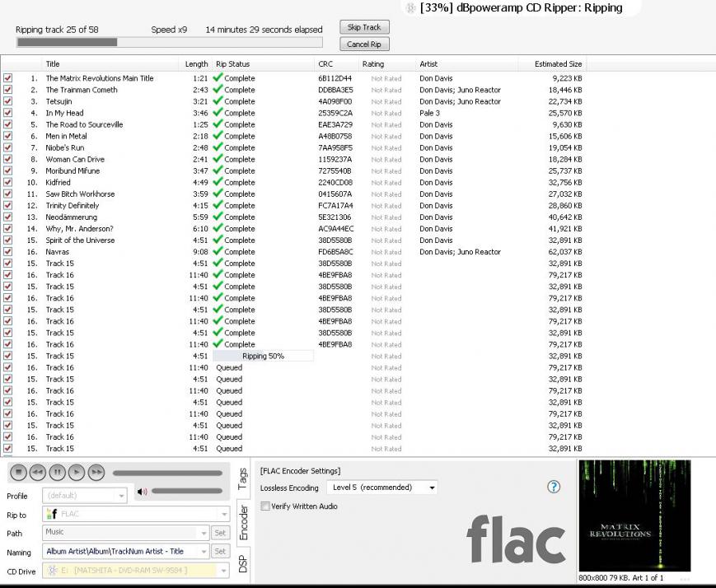Click the Skip Track button
Viewport: 716px width, 588px height.
364,27
